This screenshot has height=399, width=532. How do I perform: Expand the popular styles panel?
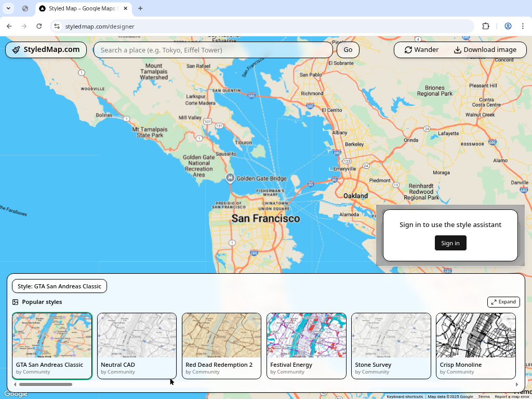[x=503, y=302]
